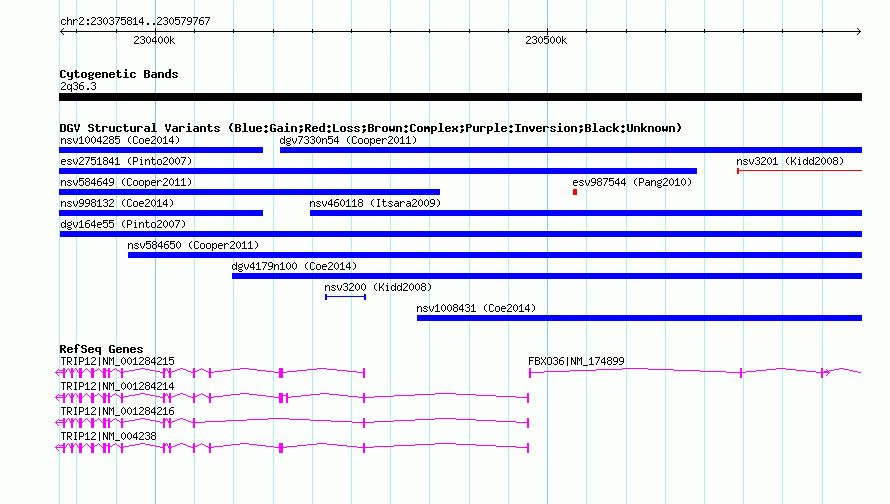
Task: Click the right arrow of the ruler
Action: pyautogui.click(x=859, y=31)
